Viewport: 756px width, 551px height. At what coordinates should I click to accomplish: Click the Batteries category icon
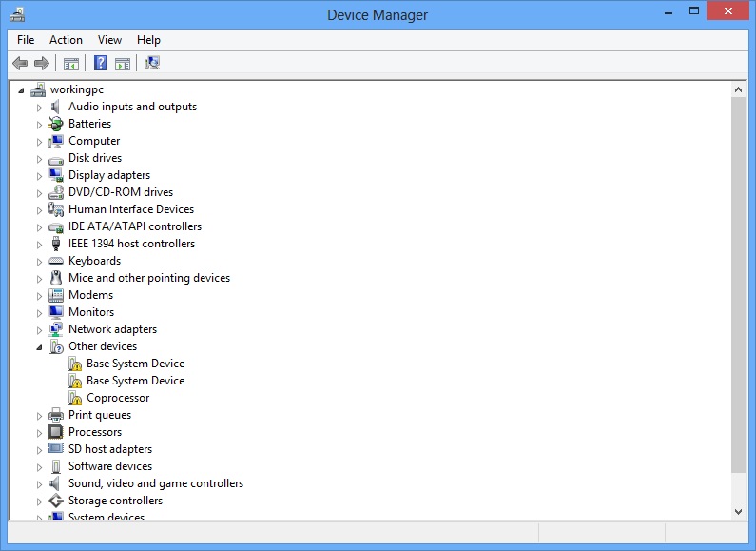point(56,124)
